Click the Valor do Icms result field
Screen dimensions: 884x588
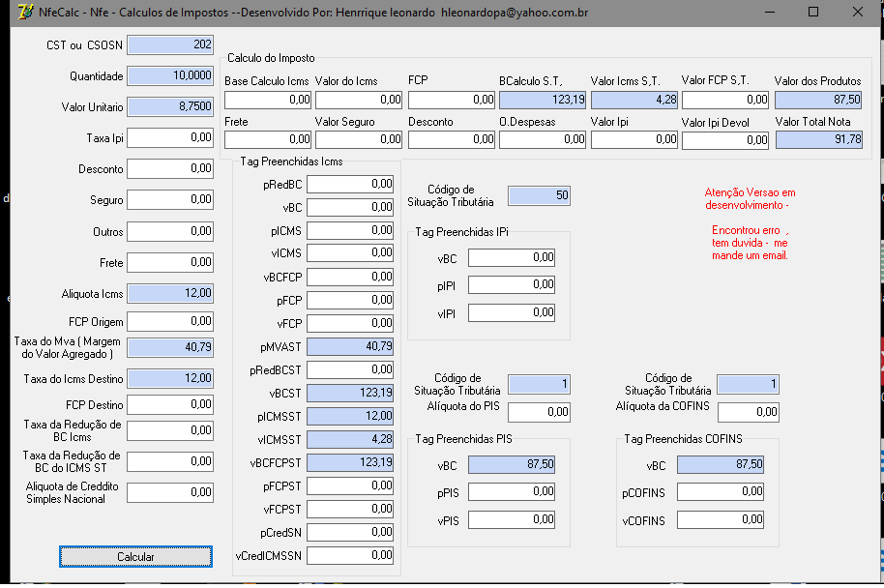pos(359,101)
